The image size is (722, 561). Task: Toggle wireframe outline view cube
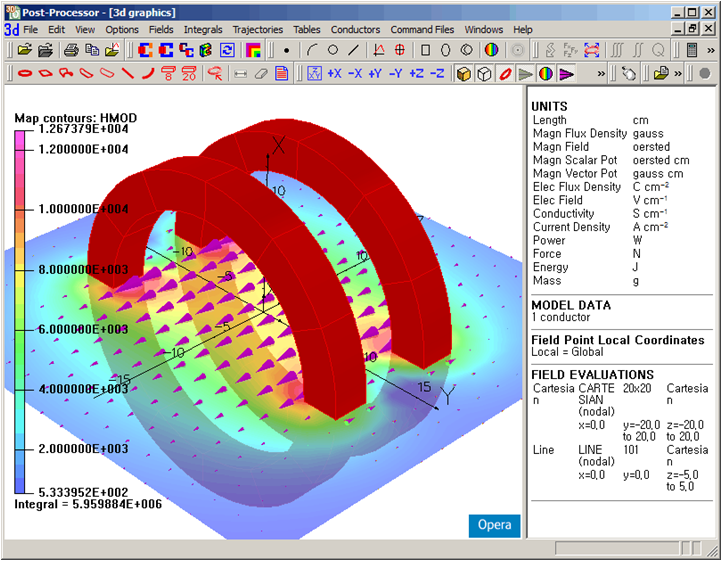(484, 74)
